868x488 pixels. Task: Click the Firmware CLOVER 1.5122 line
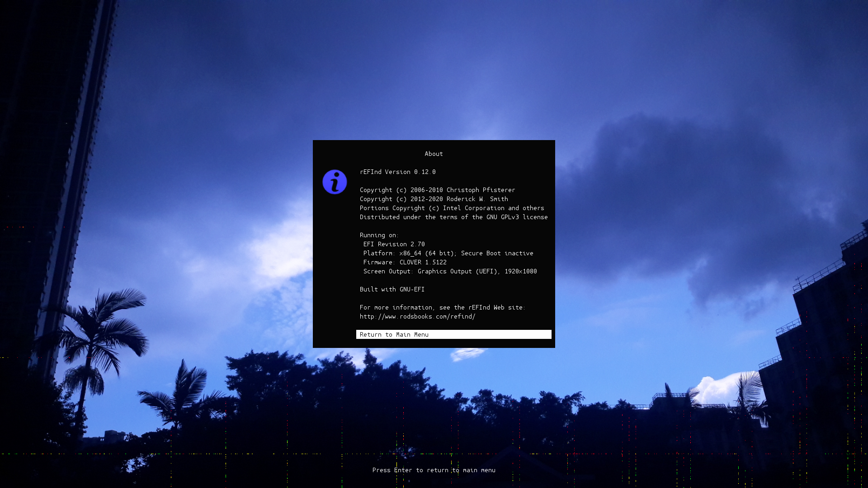pos(405,262)
